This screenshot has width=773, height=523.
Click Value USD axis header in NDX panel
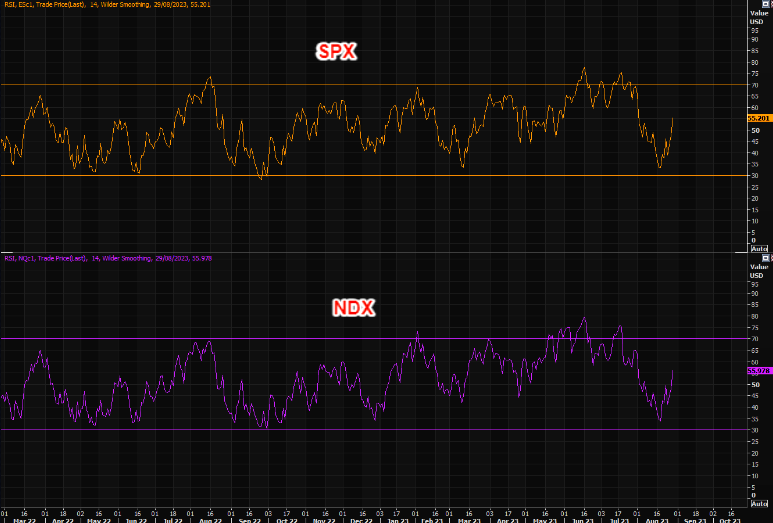pos(759,271)
